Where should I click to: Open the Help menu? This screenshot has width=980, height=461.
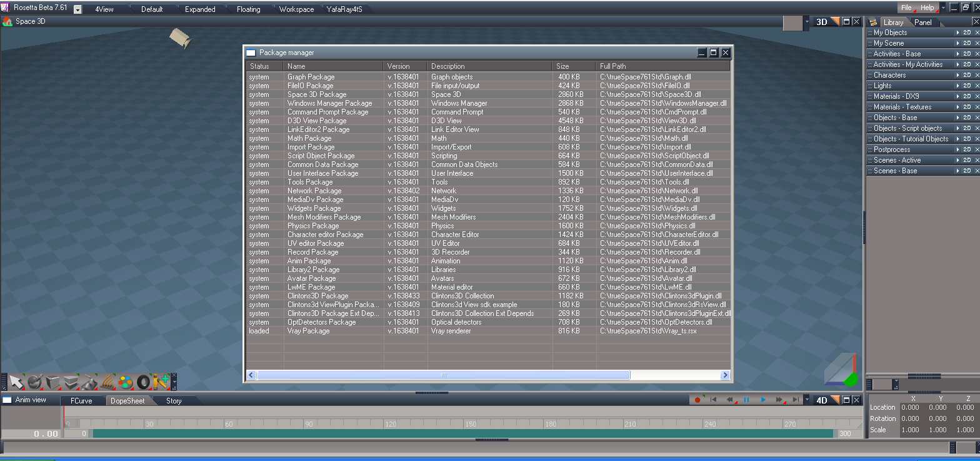[x=927, y=8]
